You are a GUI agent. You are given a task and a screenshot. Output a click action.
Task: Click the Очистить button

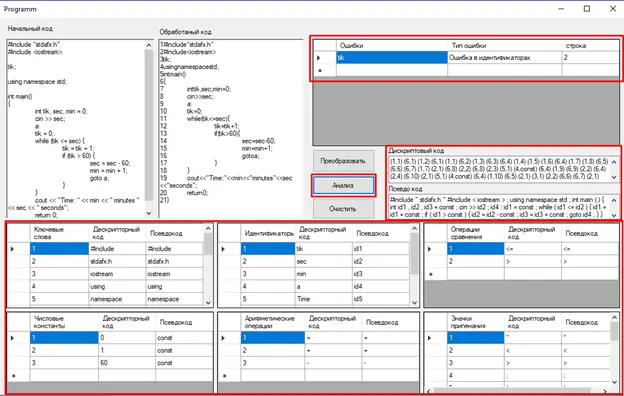(x=343, y=209)
